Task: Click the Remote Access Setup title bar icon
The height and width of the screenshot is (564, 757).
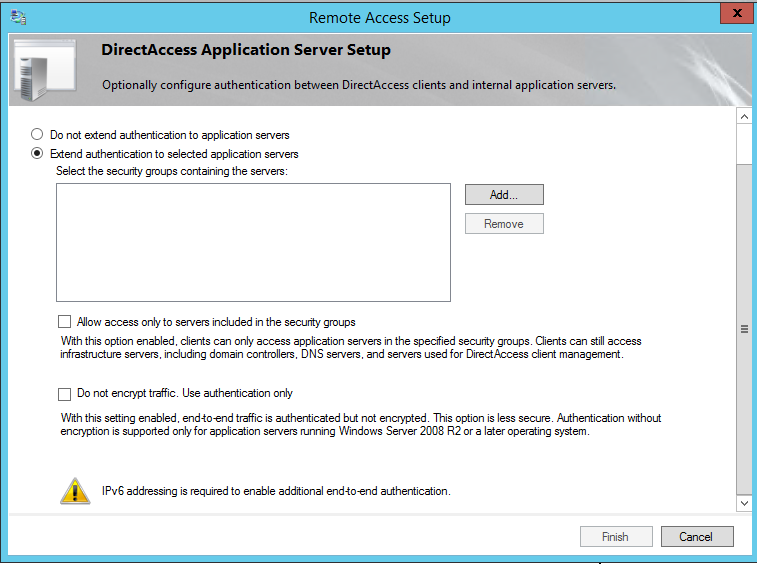Action: tap(18, 17)
